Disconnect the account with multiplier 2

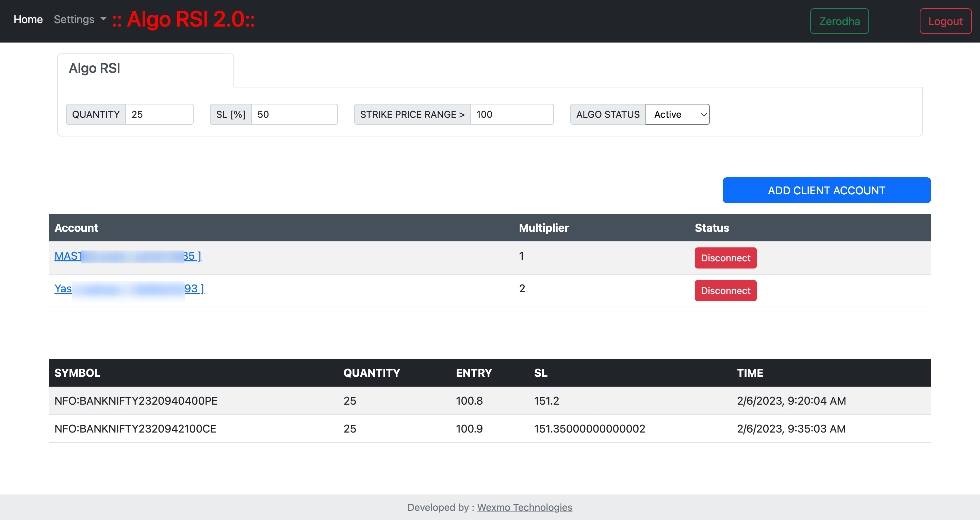pyautogui.click(x=725, y=291)
